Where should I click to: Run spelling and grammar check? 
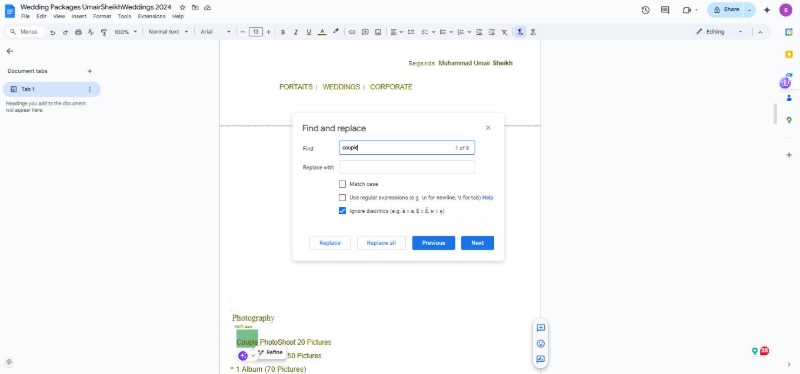pos(91,32)
